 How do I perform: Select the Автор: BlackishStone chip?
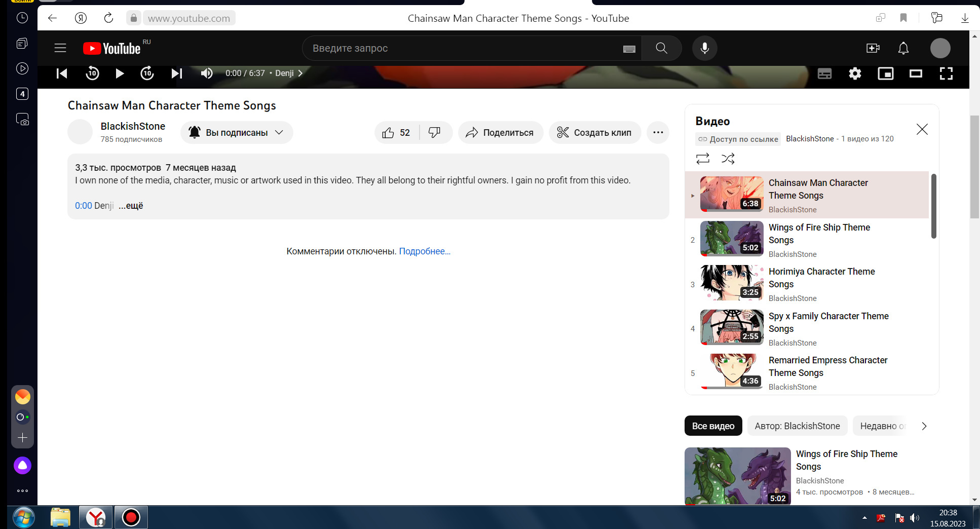(x=797, y=426)
